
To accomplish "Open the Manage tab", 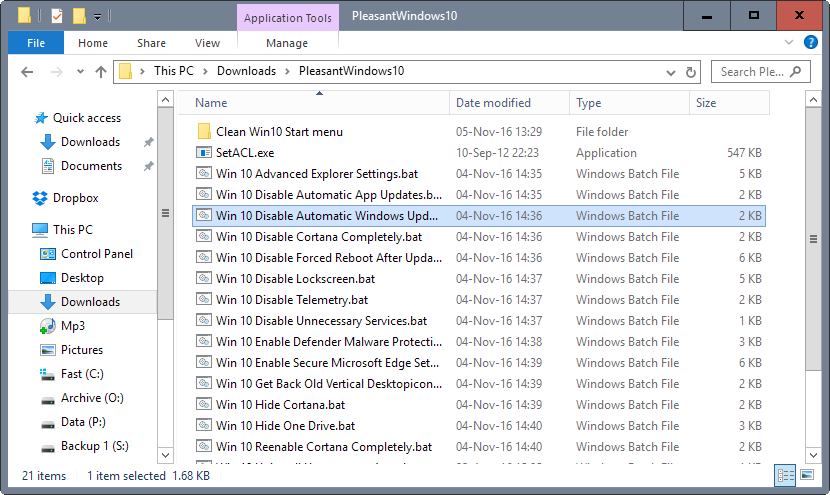I will [286, 43].
